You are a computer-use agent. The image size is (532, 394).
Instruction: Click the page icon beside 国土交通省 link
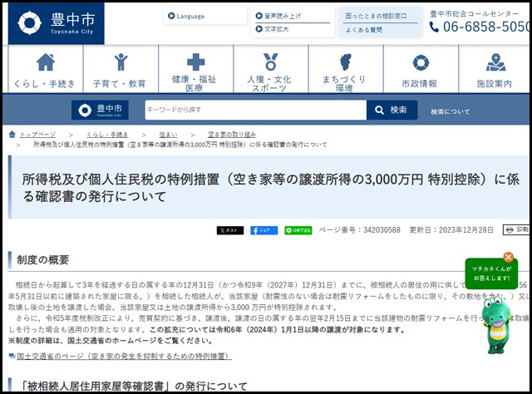[x=12, y=356]
